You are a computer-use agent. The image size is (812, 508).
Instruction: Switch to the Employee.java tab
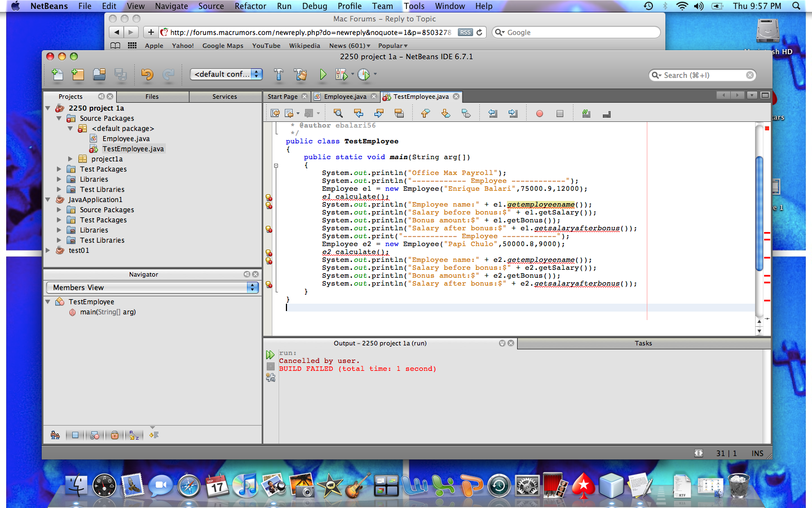coord(345,97)
